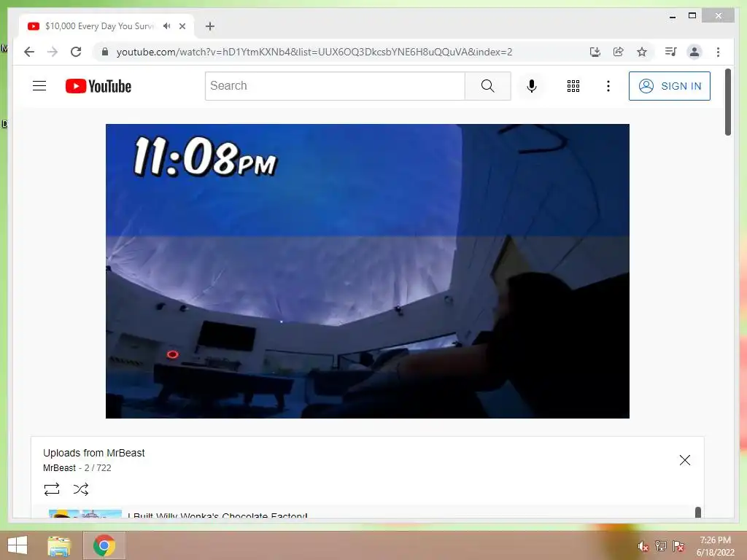Install app icon in address bar
Screen dimensions: 747x560
[x=595, y=52]
